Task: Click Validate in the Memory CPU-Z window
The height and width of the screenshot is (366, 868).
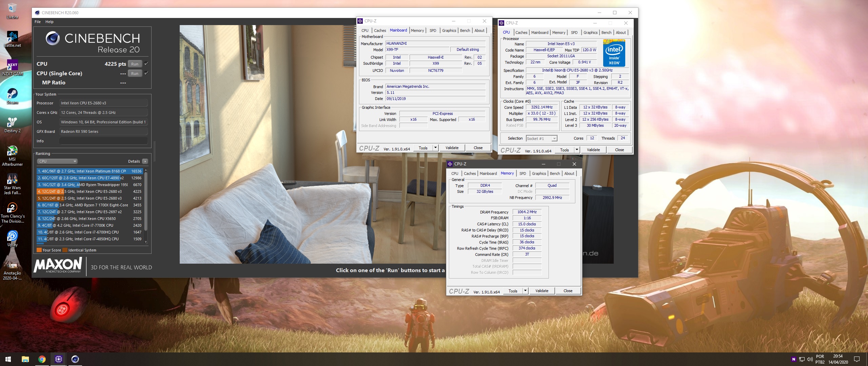Action: tap(542, 291)
